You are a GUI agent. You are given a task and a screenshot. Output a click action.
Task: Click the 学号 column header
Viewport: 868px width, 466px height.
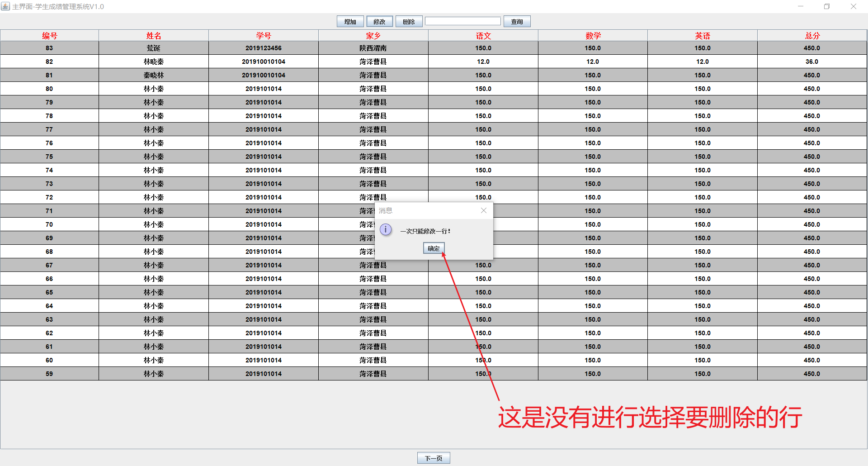[x=264, y=36]
